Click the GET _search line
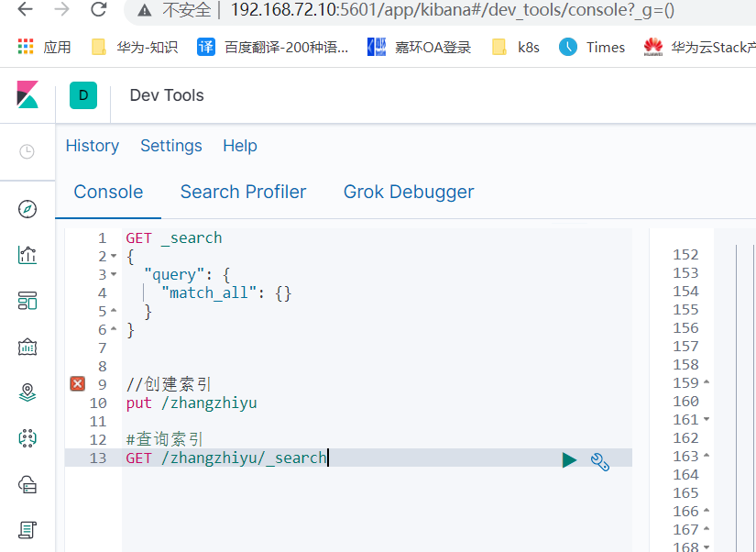The width and height of the screenshot is (756, 552). coord(174,237)
